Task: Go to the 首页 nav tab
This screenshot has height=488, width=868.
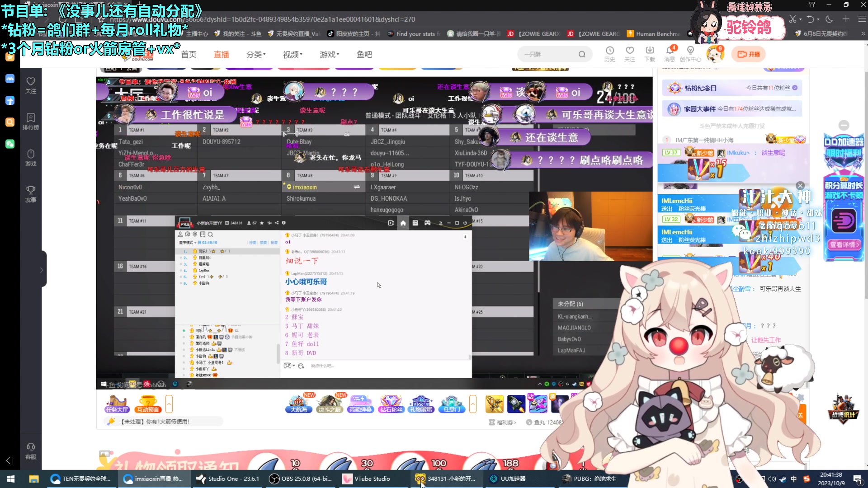Action: [x=189, y=54]
